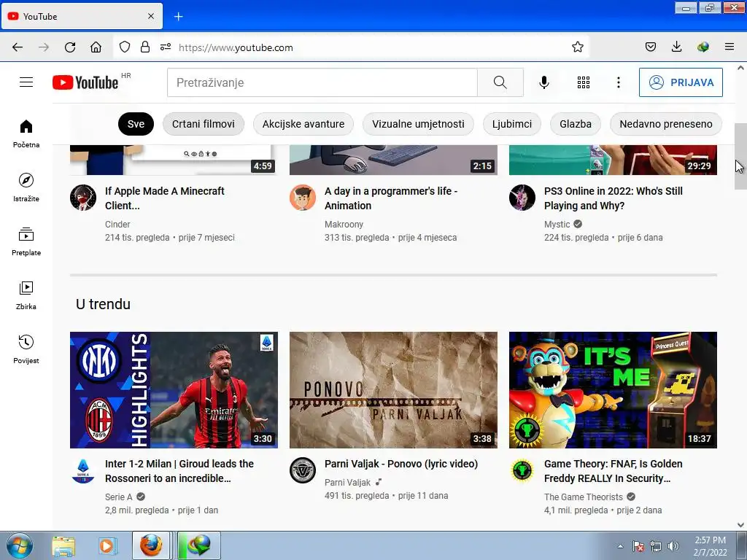Filter by Vizualne umjetnosti
The width and height of the screenshot is (747, 560).
(x=418, y=124)
